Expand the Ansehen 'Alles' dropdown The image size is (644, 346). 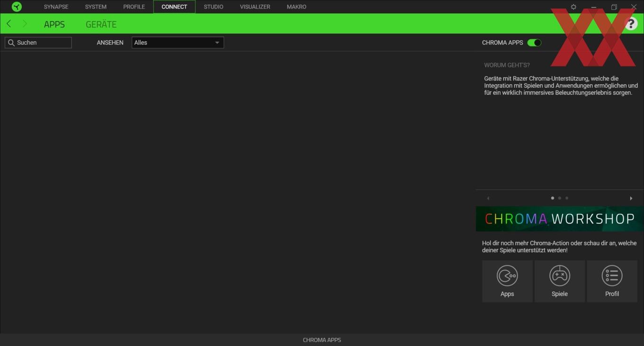pyautogui.click(x=178, y=43)
